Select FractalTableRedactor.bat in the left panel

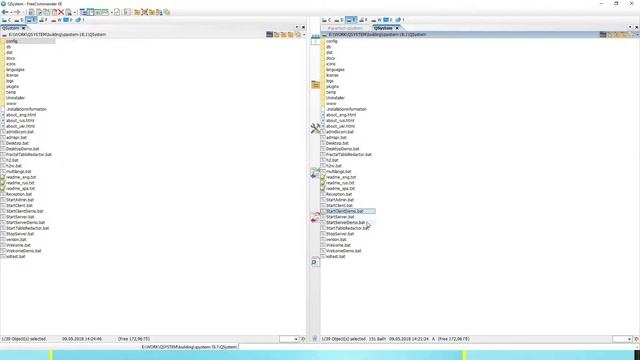29,155
